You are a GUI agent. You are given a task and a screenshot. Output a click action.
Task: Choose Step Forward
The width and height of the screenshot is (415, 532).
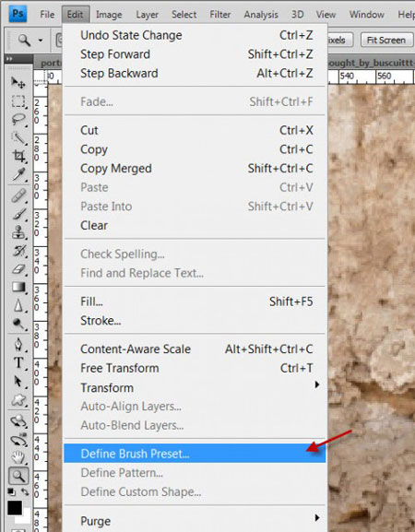pyautogui.click(x=195, y=54)
